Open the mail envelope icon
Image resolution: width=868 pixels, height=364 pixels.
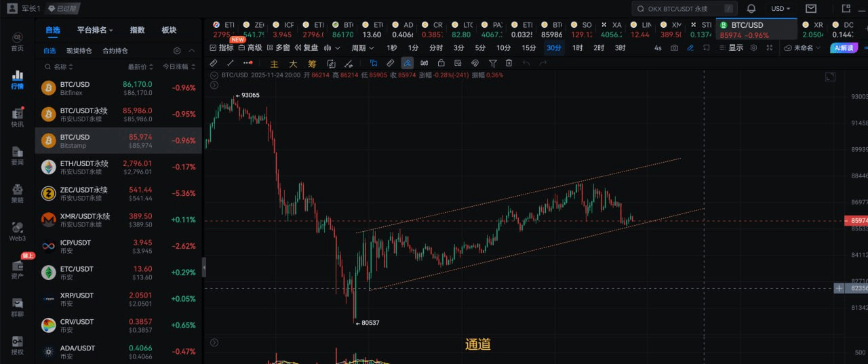click(811, 9)
